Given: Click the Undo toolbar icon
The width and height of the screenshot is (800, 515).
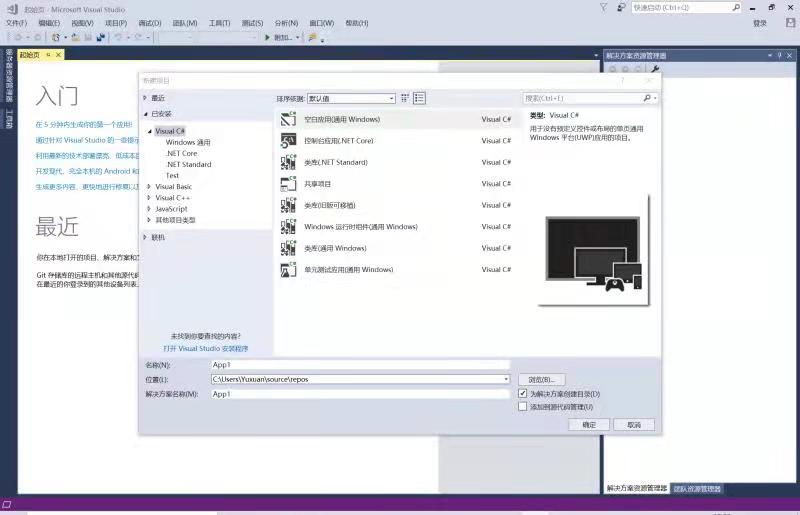Looking at the screenshot, I should (x=118, y=37).
